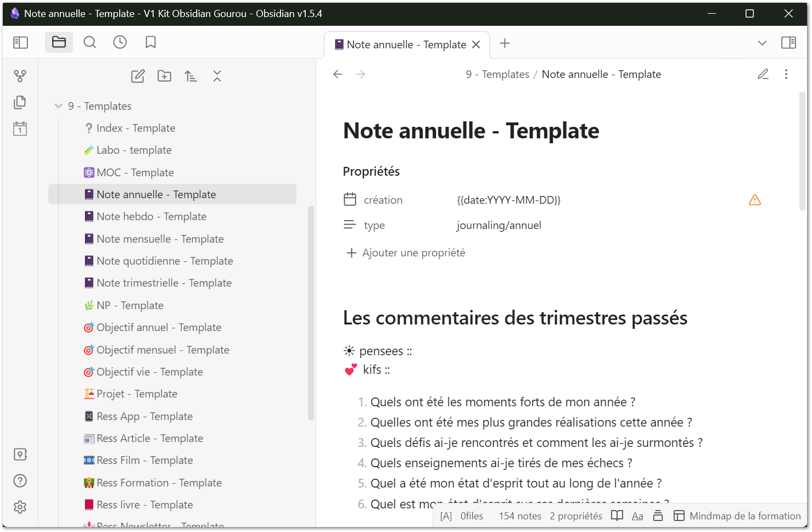Click the search icon in the sidebar

[89, 42]
